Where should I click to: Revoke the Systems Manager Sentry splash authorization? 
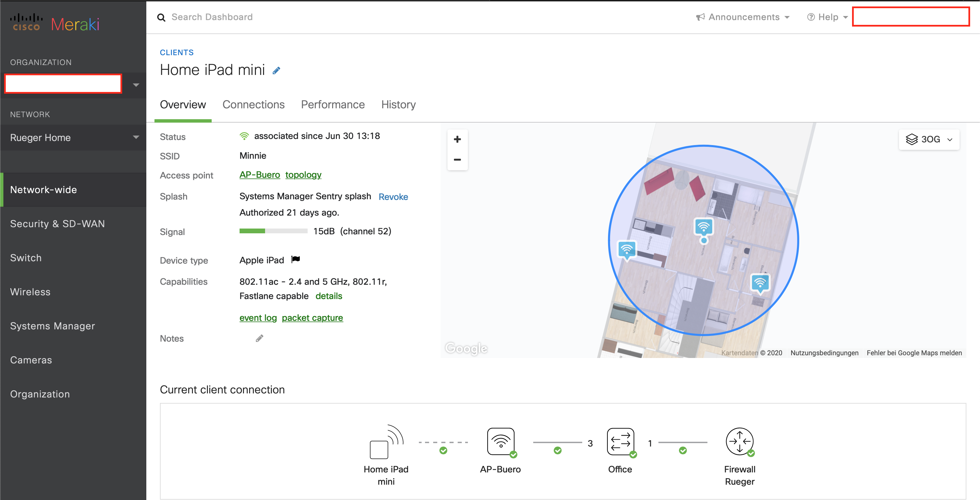point(393,197)
